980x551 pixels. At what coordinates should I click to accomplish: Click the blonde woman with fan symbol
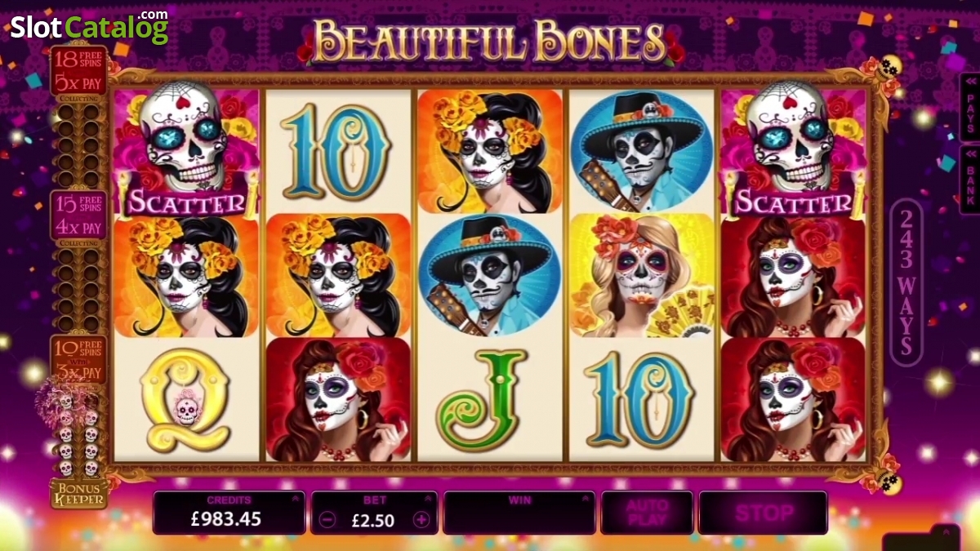pos(642,276)
